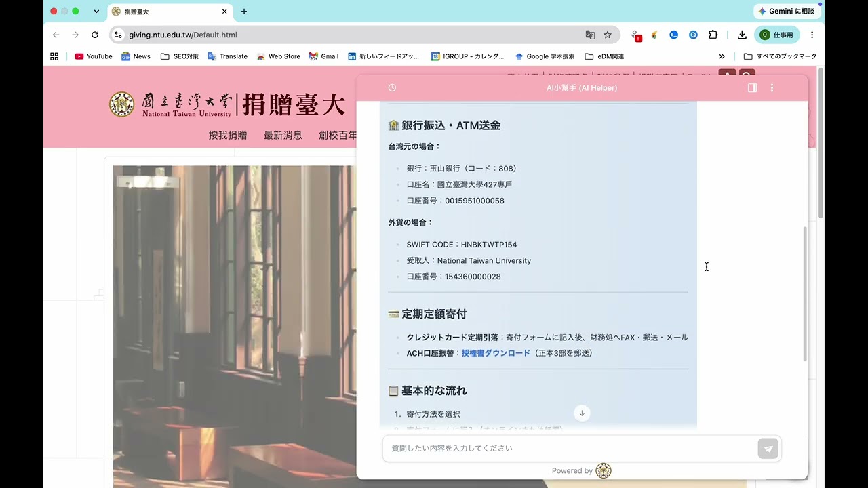
Task: Toggle the AI Helper side panel layout icon
Action: click(752, 88)
